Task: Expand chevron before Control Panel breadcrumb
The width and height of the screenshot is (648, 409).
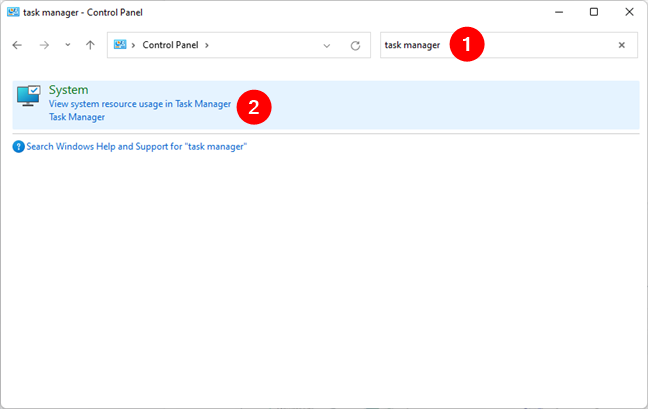Action: (133, 45)
